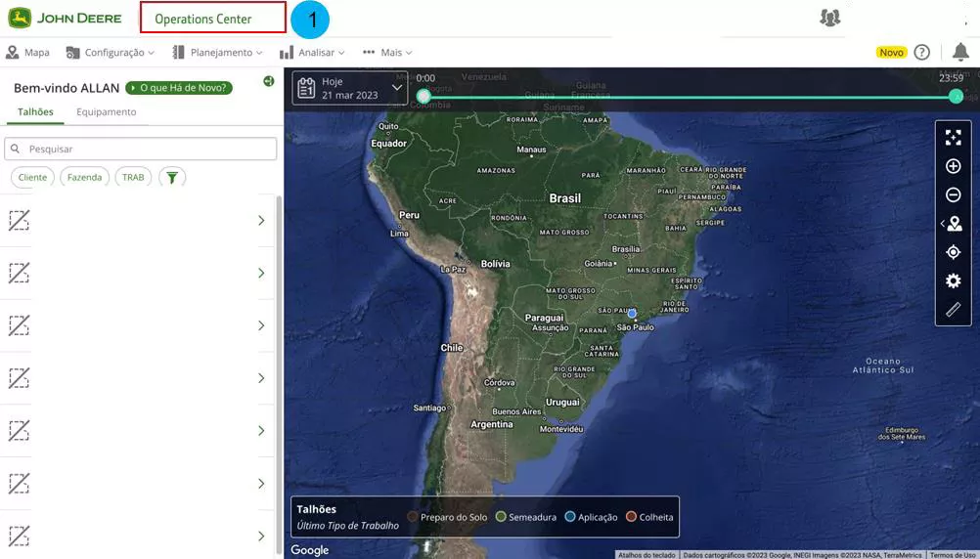Open the Termos de Uso link
Viewport: 980px width, 559px height.
point(953,555)
